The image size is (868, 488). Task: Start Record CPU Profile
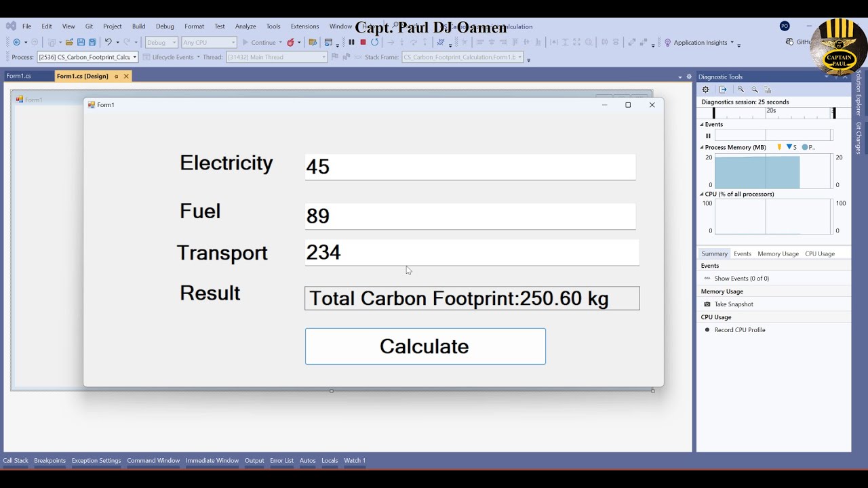[739, 330]
